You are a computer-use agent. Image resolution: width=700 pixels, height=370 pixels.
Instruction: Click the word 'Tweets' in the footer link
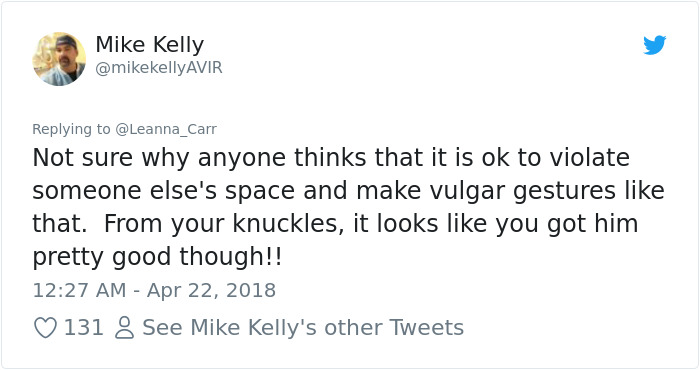pos(427,327)
